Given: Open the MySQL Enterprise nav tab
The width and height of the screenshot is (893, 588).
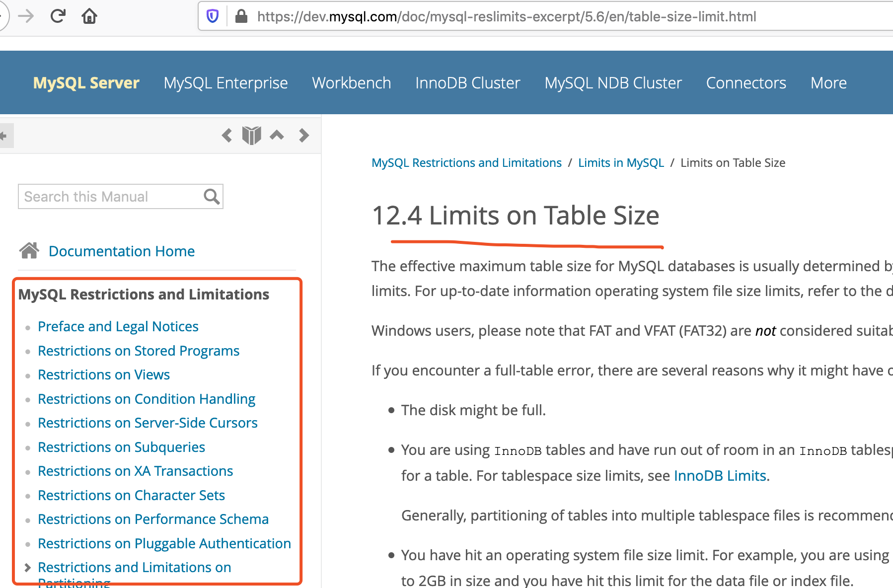Looking at the screenshot, I should [226, 82].
